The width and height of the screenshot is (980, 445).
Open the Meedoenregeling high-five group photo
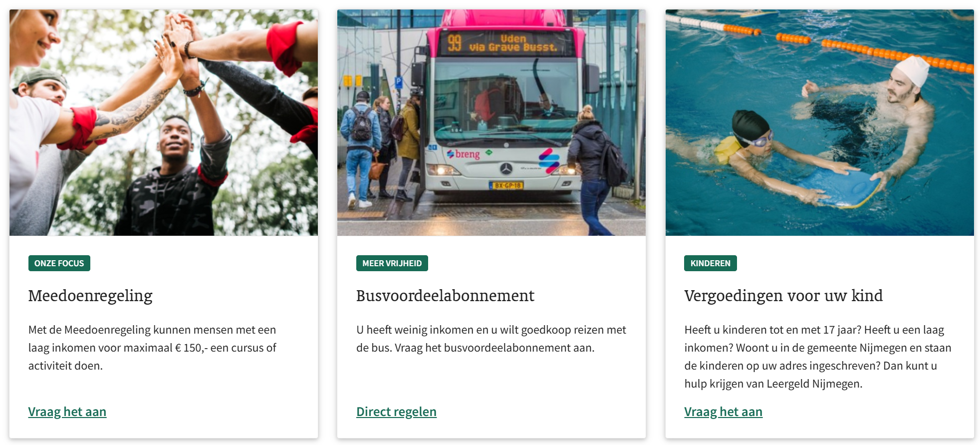point(164,122)
